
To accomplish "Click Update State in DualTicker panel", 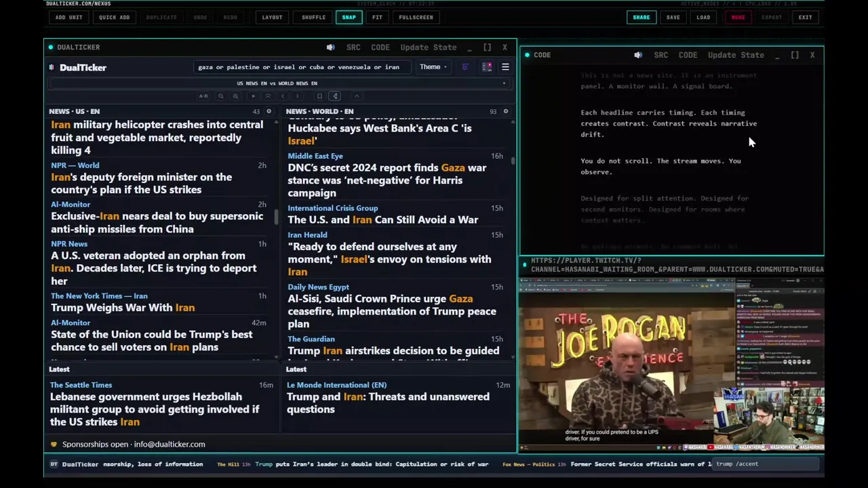I will (428, 47).
